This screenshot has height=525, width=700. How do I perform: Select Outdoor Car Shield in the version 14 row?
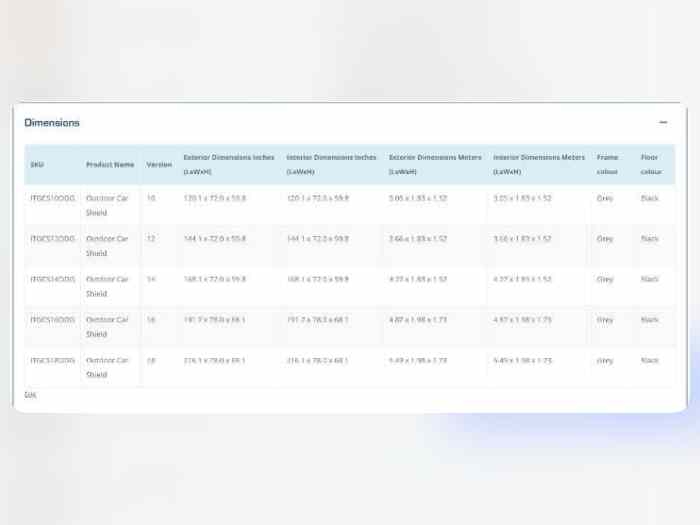pyautogui.click(x=107, y=286)
